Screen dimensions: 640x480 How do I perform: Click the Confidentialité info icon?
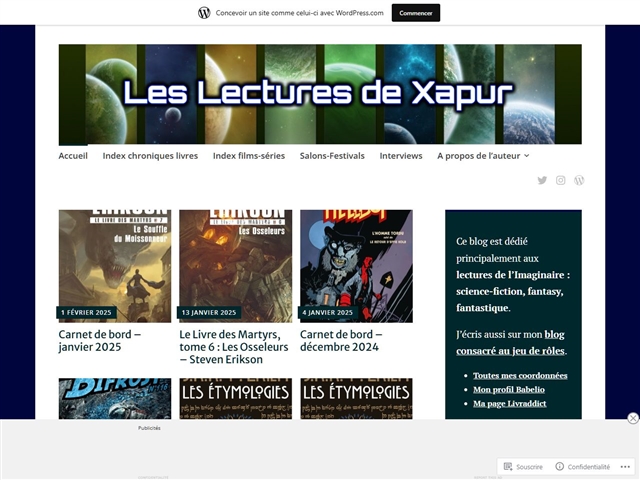point(560,466)
